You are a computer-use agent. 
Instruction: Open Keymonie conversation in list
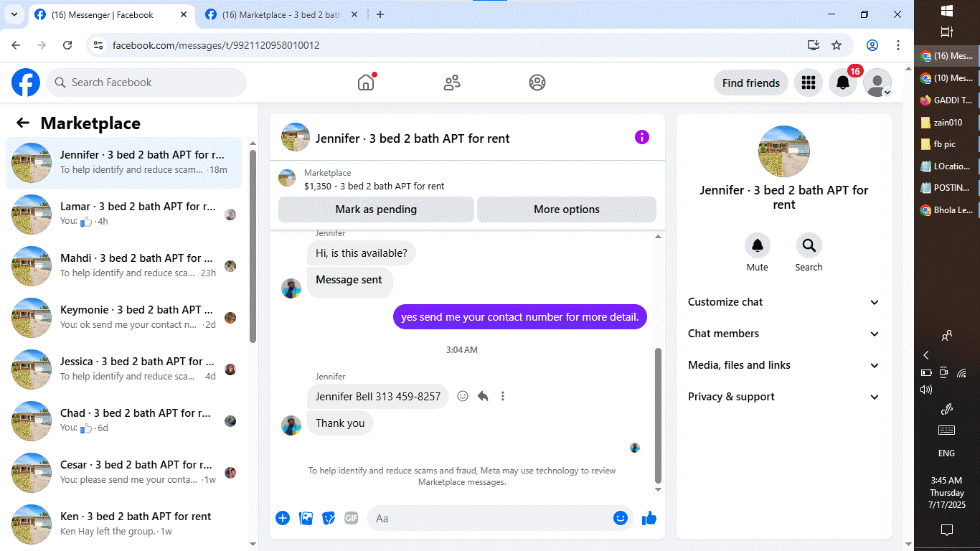pos(124,318)
